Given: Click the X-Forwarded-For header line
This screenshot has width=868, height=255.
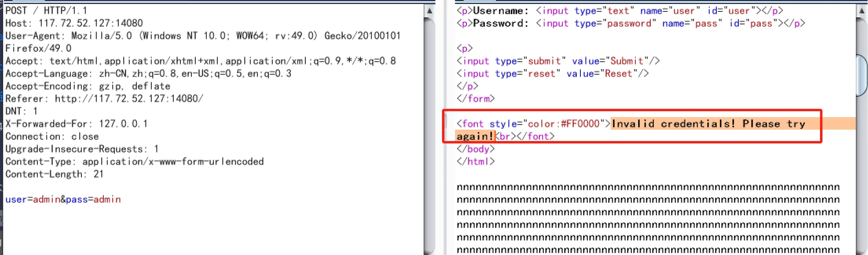Looking at the screenshot, I should tap(76, 124).
